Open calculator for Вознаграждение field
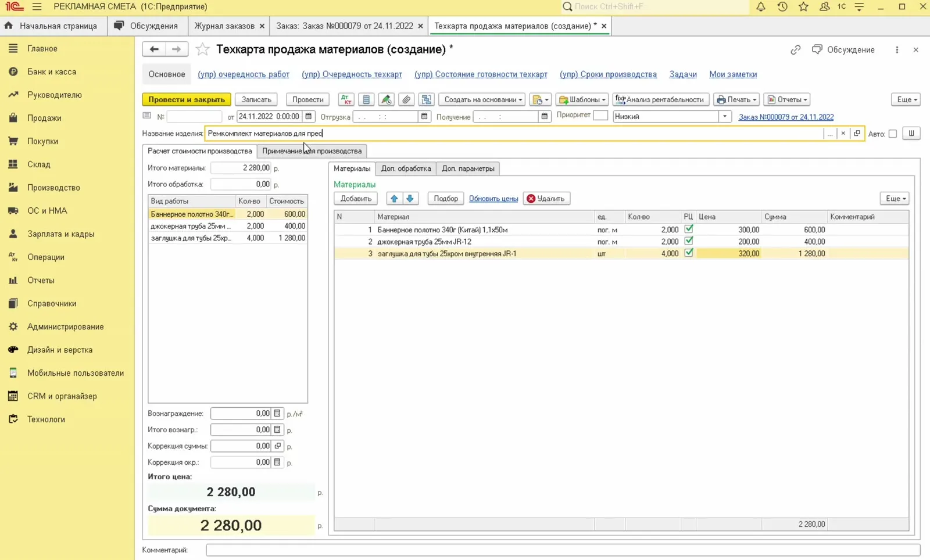Image resolution: width=930 pixels, height=560 pixels. pyautogui.click(x=277, y=414)
